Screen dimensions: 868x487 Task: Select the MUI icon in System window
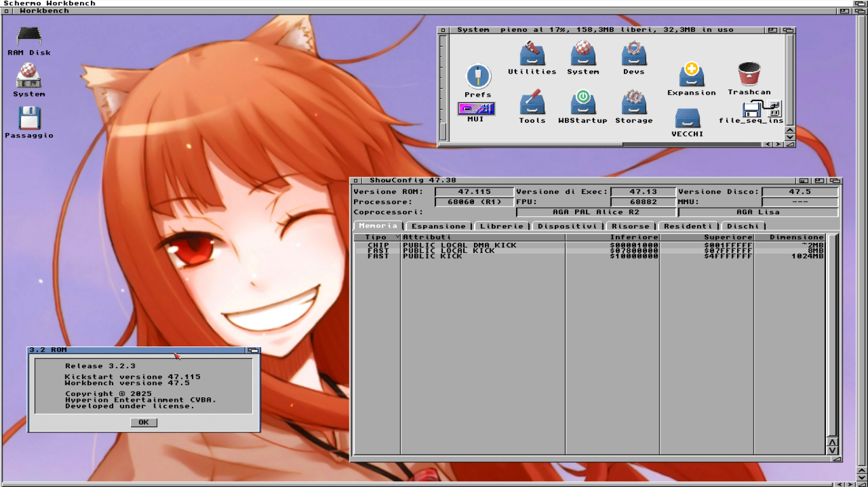coord(476,112)
